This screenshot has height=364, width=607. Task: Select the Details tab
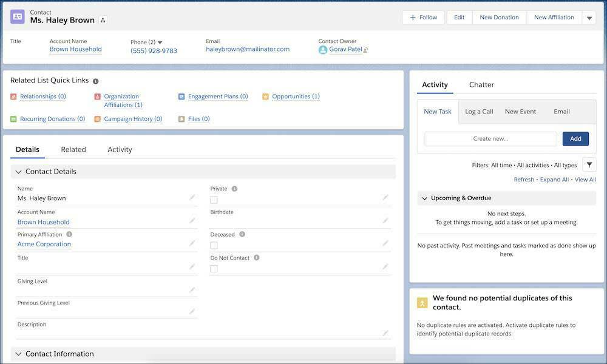27,150
